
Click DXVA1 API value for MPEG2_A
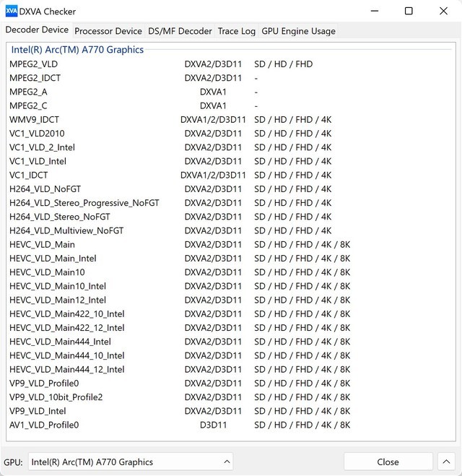213,92
